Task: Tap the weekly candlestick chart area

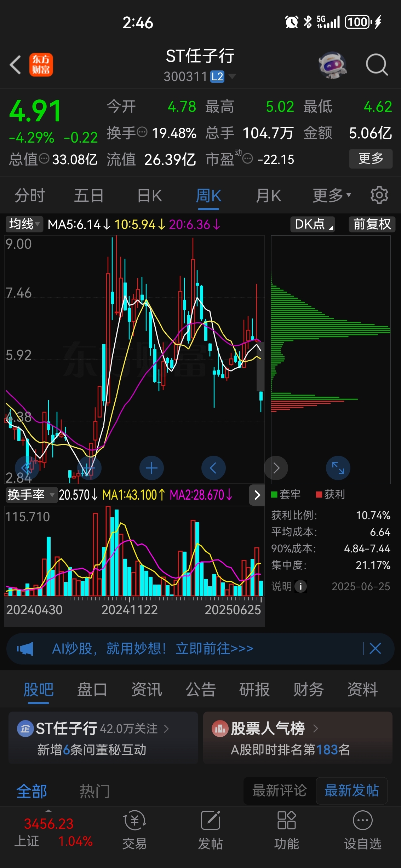Action: point(134,359)
